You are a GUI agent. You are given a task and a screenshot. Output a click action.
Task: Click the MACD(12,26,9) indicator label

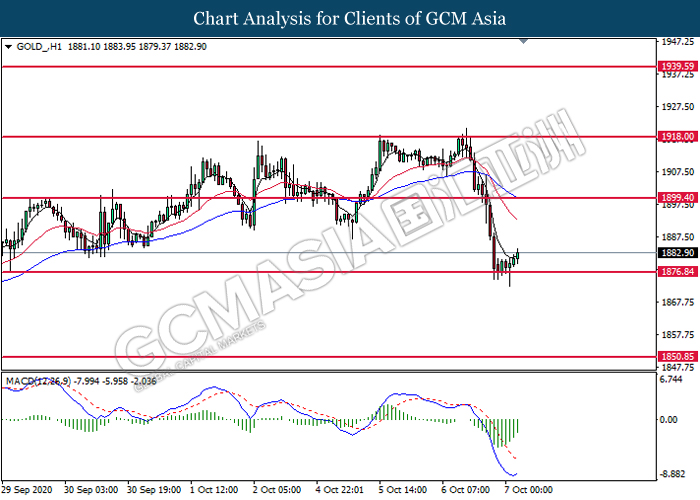click(38, 381)
